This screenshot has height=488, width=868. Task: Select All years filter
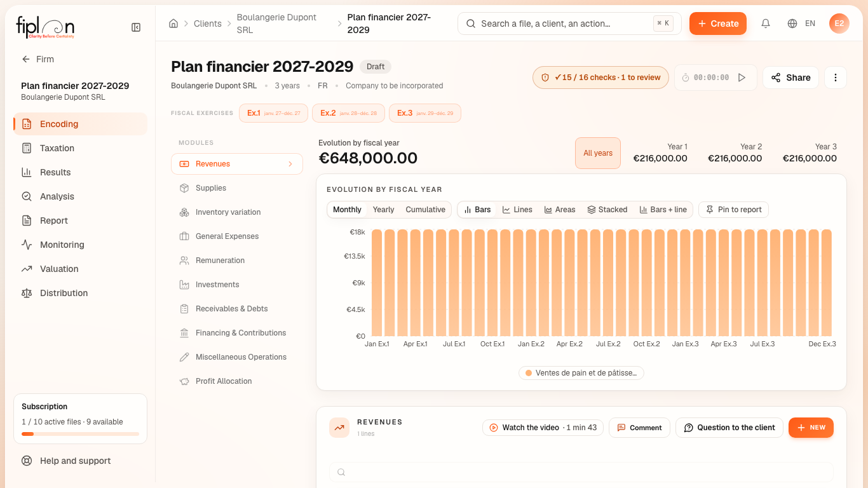(598, 153)
